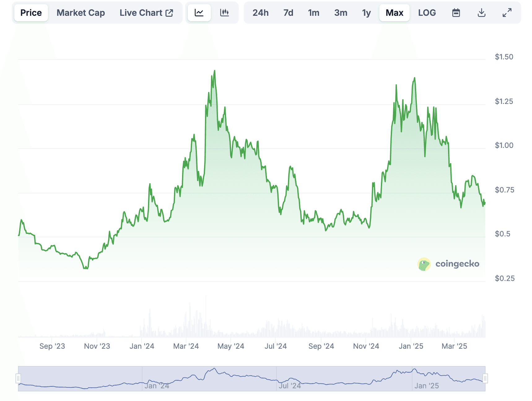Toggle LOG scale on chart
Viewport: 532px width, 401px height.
click(x=427, y=13)
